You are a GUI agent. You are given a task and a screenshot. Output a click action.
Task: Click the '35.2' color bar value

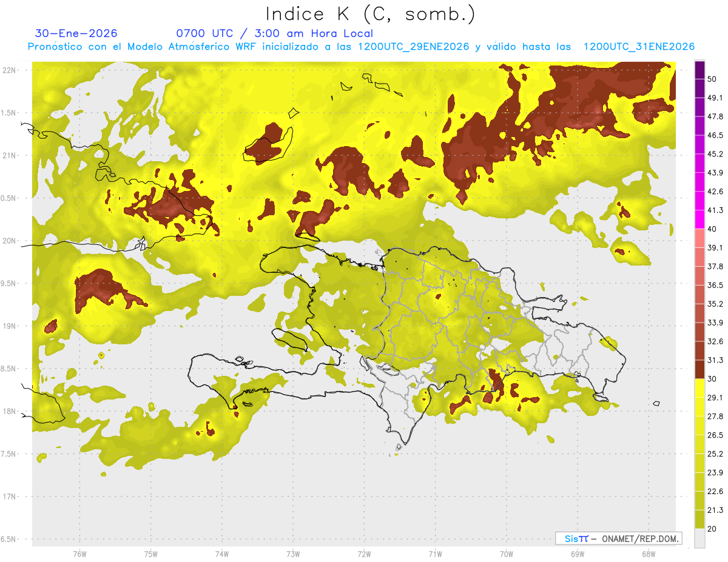pyautogui.click(x=715, y=304)
